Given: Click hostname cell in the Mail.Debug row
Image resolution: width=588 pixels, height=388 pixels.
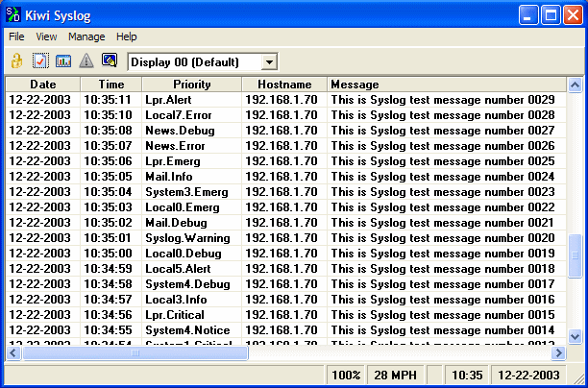Looking at the screenshot, I should pyautogui.click(x=284, y=223).
